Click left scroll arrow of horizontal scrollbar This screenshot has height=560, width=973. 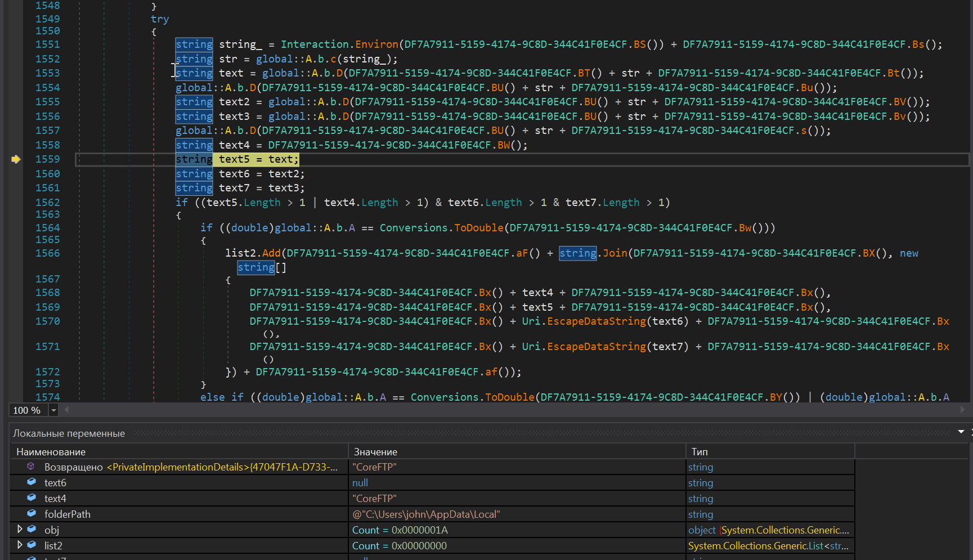pyautogui.click(x=67, y=410)
